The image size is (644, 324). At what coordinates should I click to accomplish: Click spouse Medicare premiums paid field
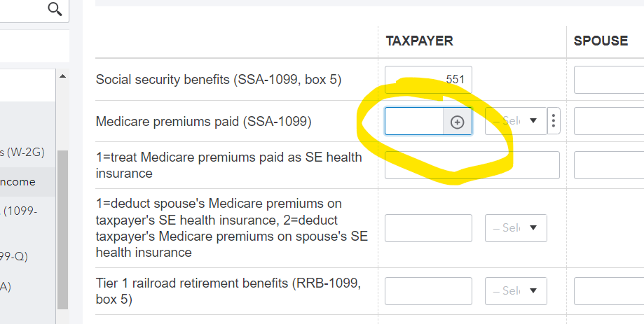click(x=608, y=122)
